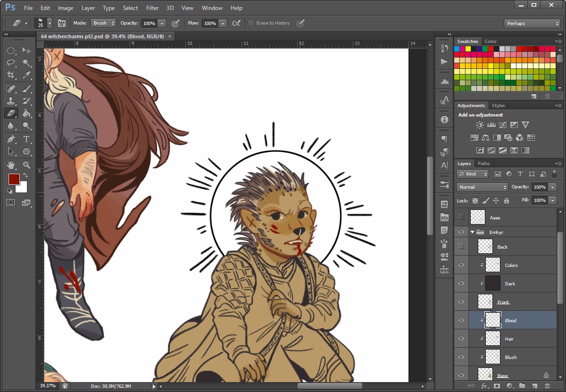Swap foreground and background colors

click(25, 175)
